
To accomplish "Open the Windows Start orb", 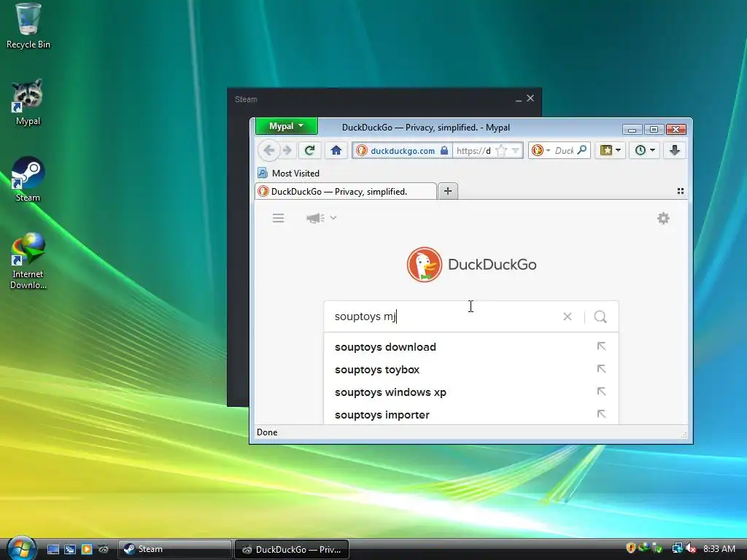I will tap(21, 548).
